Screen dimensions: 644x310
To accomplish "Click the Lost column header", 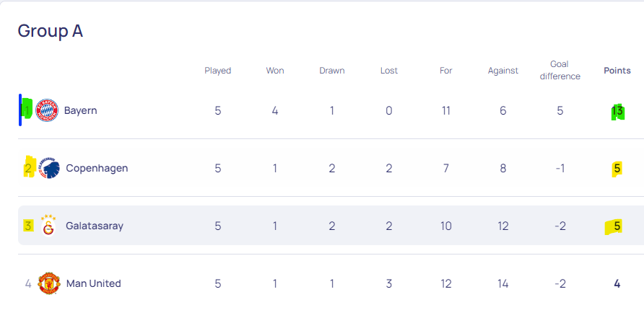I will [389, 71].
